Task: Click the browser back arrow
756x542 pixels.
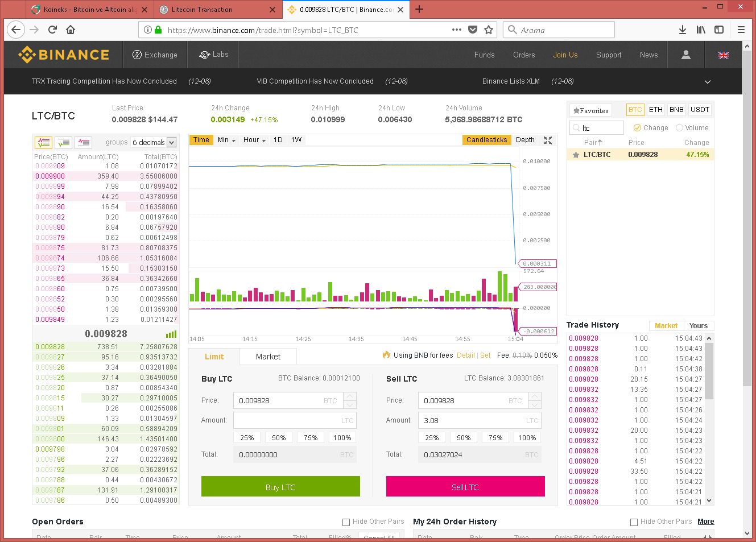Action: (x=16, y=30)
